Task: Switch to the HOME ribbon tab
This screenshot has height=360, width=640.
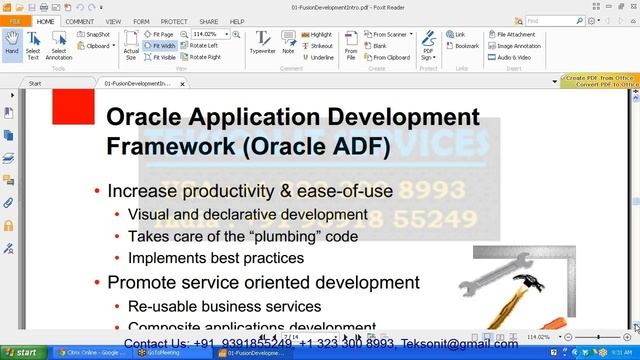Action: click(45, 21)
